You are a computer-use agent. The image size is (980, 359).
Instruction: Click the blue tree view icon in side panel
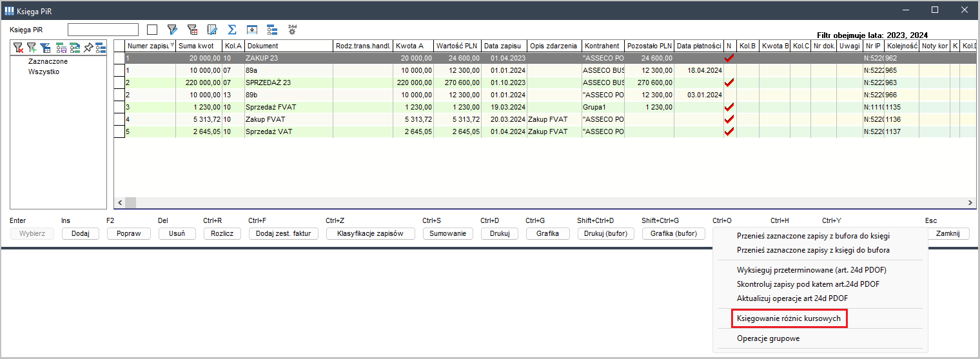[x=101, y=47]
